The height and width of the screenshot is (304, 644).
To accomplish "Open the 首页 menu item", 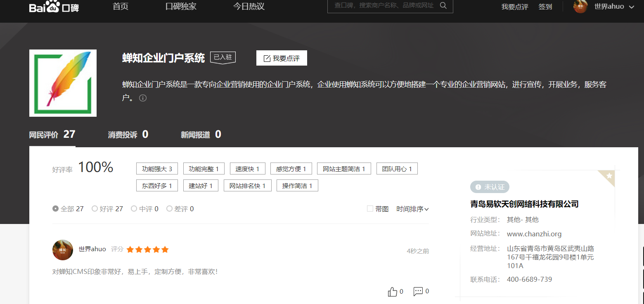I will pos(121,7).
